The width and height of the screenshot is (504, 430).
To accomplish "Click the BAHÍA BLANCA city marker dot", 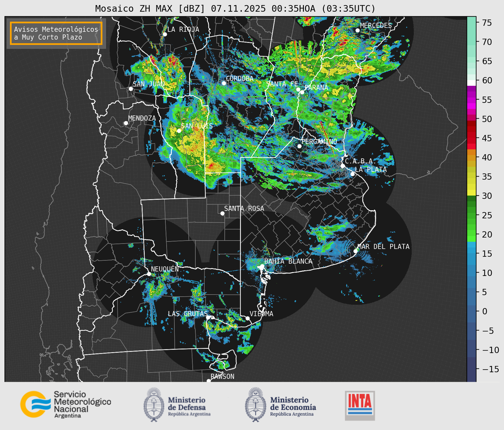I will pos(262,266).
